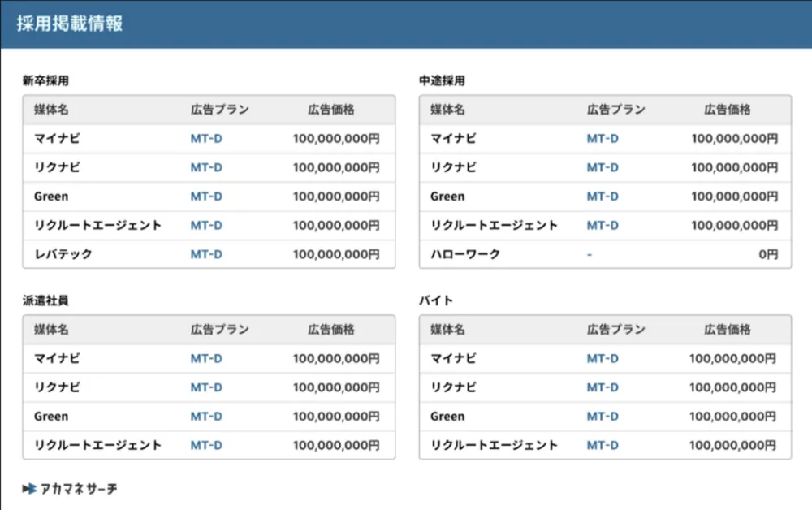Click 媒体名 column header in 派遣社員 table
The height and width of the screenshot is (510, 812).
pyautogui.click(x=51, y=330)
